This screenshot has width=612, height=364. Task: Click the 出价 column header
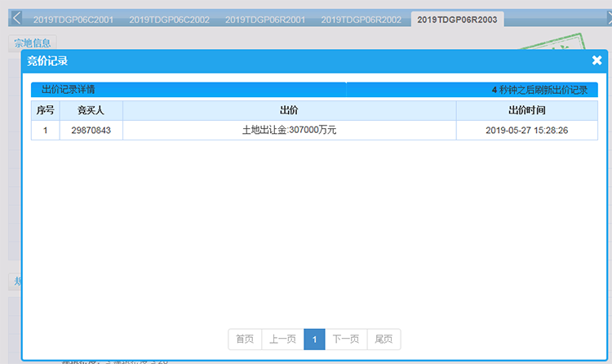point(289,110)
